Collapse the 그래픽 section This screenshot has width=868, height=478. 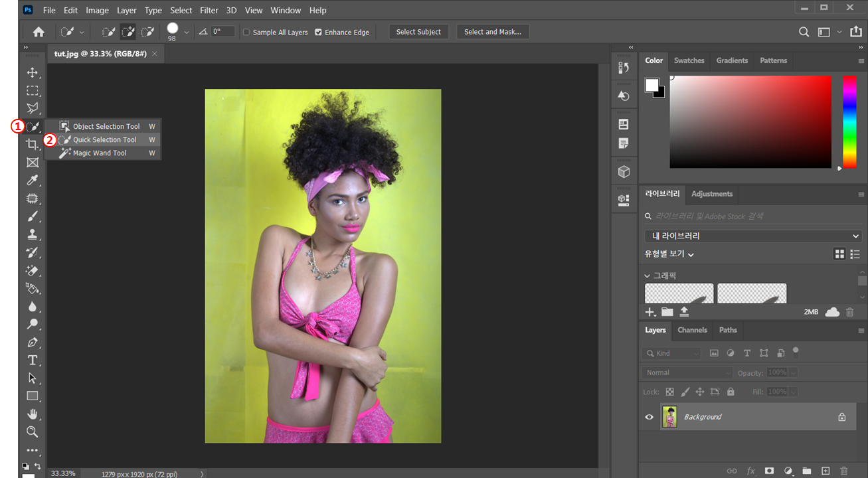[x=648, y=276]
